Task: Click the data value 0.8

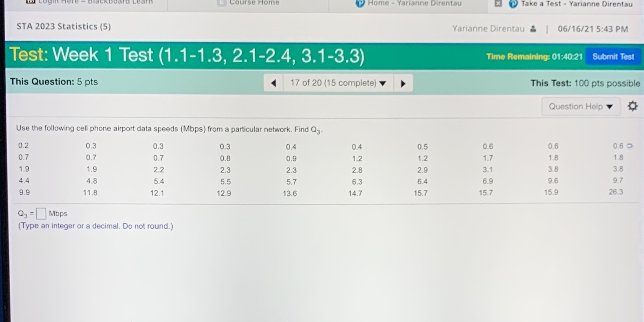Action: pos(225,158)
